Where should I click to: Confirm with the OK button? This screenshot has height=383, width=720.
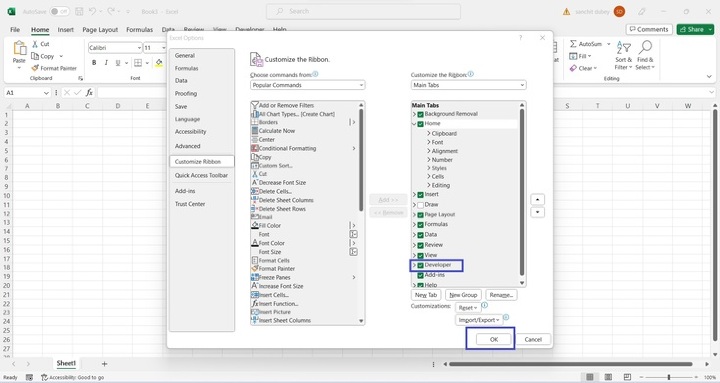(494, 339)
